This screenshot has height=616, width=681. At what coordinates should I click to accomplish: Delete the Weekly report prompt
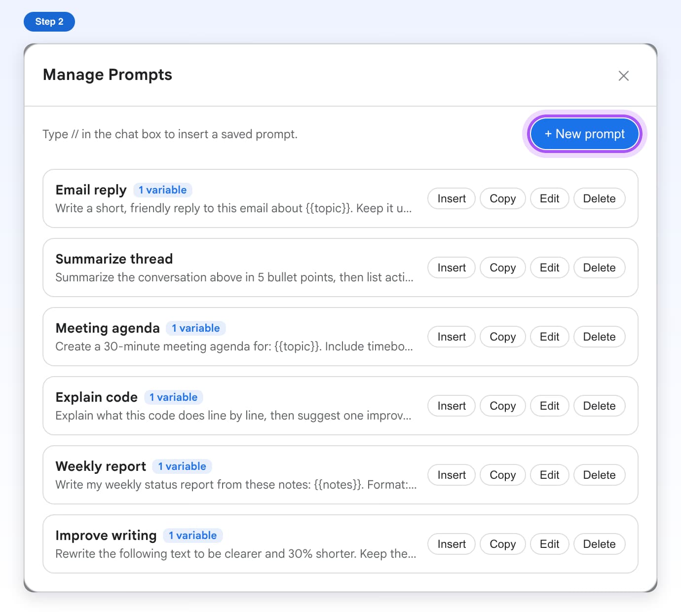tap(599, 475)
